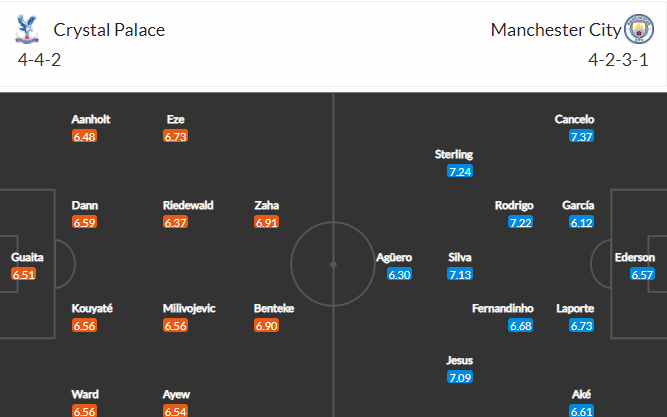Click Ederson's 6.57 rating badge
Screen dimensions: 667x417
click(642, 274)
